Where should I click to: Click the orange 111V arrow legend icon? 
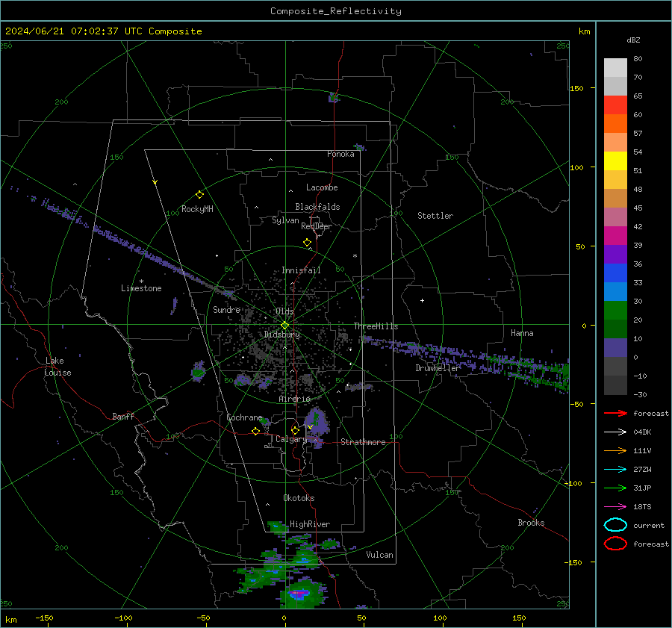(x=615, y=450)
